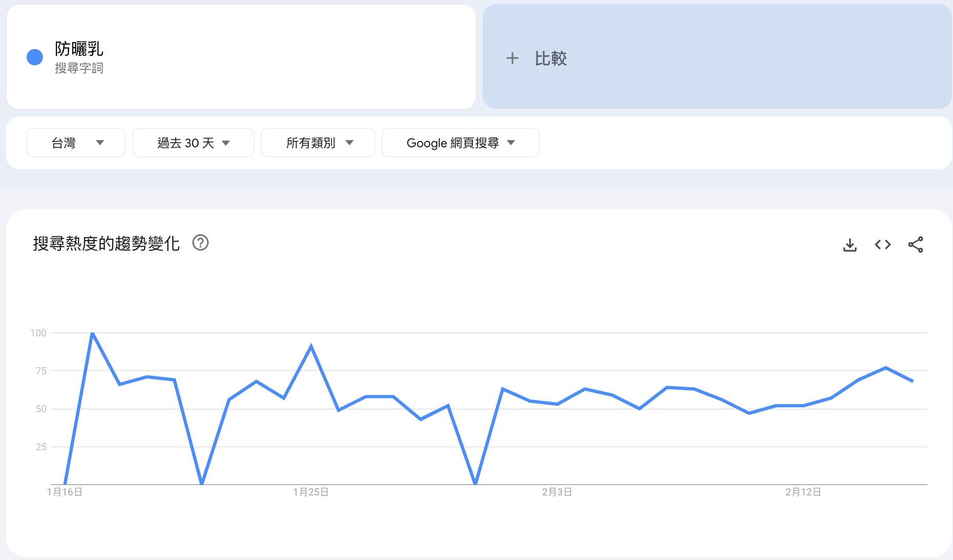Screen dimensions: 953x560
Task: Click the peak point at value 100
Action: pyautogui.click(x=92, y=333)
